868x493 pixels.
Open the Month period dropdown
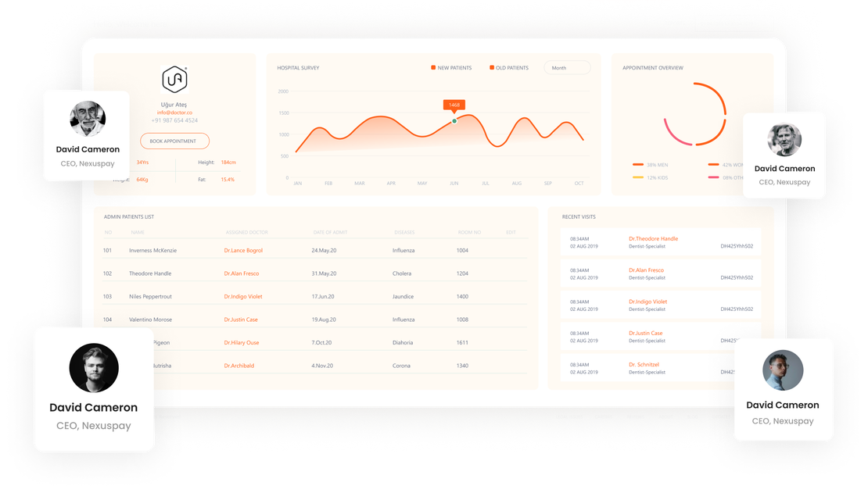(x=567, y=68)
